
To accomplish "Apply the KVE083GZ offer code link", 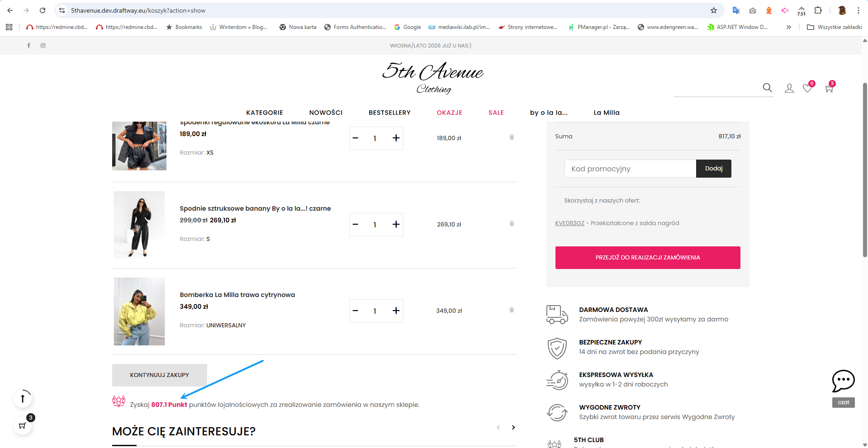I will tap(569, 223).
